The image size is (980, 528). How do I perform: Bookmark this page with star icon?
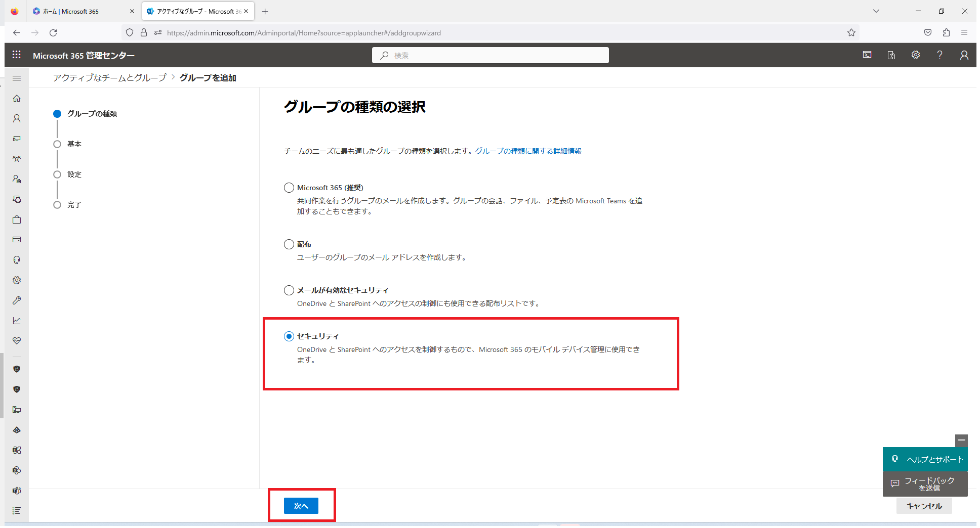(851, 32)
